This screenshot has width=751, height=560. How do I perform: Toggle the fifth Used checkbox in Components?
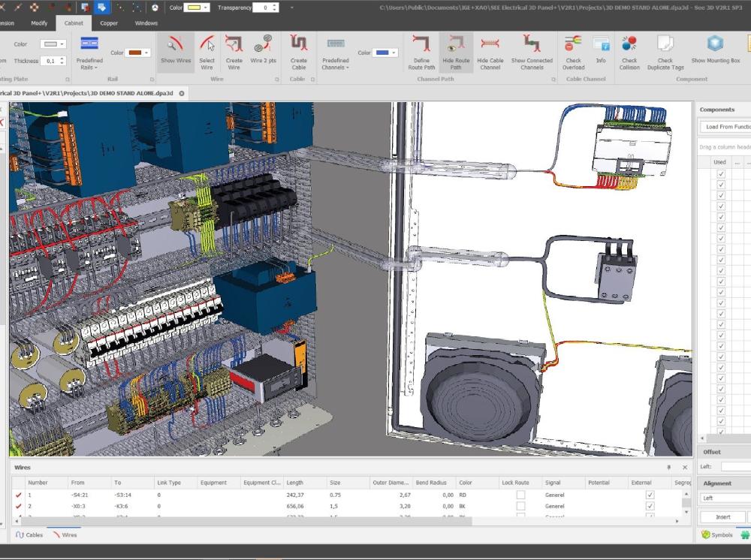click(721, 217)
